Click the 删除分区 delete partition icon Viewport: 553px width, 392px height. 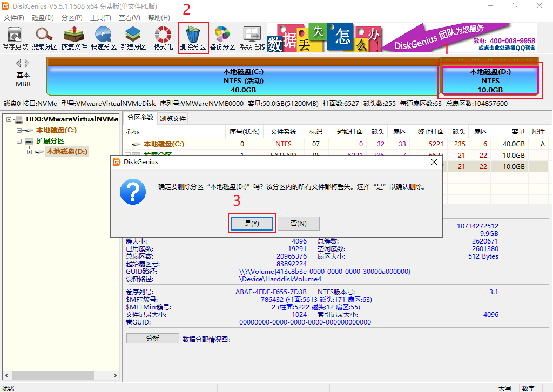point(193,38)
